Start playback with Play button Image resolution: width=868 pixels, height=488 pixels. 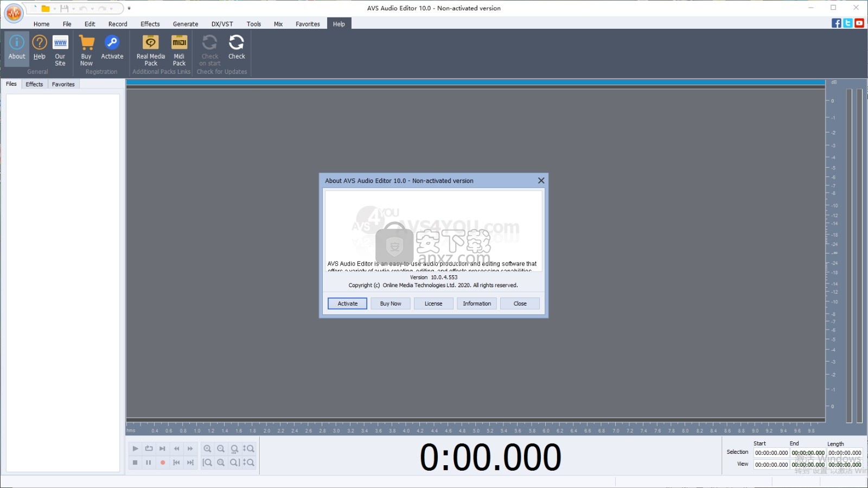point(135,448)
